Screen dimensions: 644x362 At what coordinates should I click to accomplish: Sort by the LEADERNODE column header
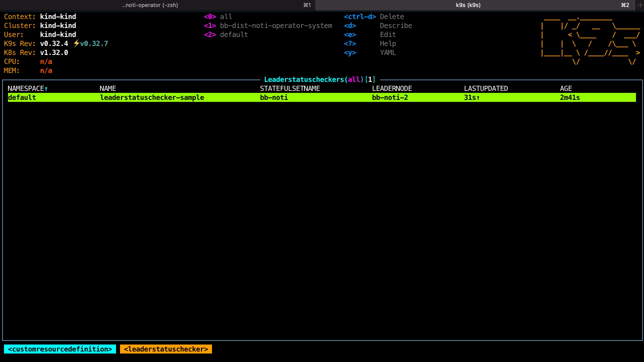392,88
